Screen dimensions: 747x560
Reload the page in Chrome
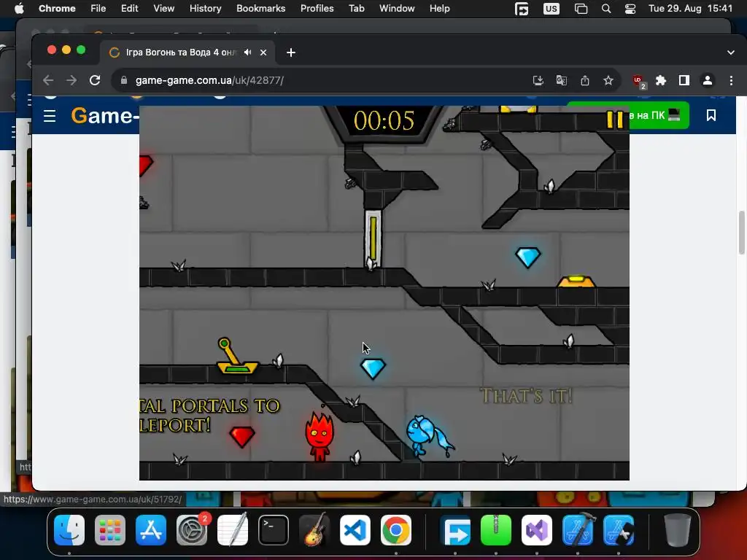[x=95, y=80]
